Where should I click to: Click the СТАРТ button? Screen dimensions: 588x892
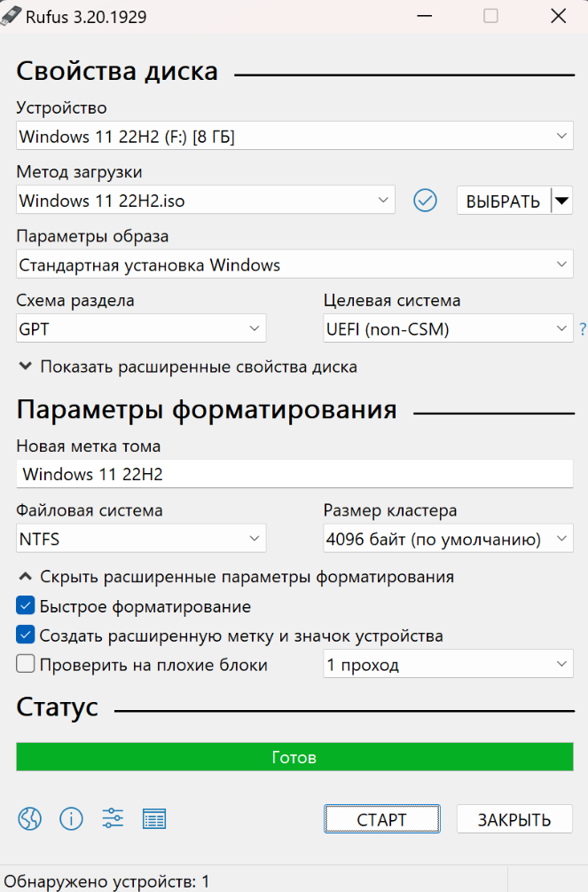382,819
